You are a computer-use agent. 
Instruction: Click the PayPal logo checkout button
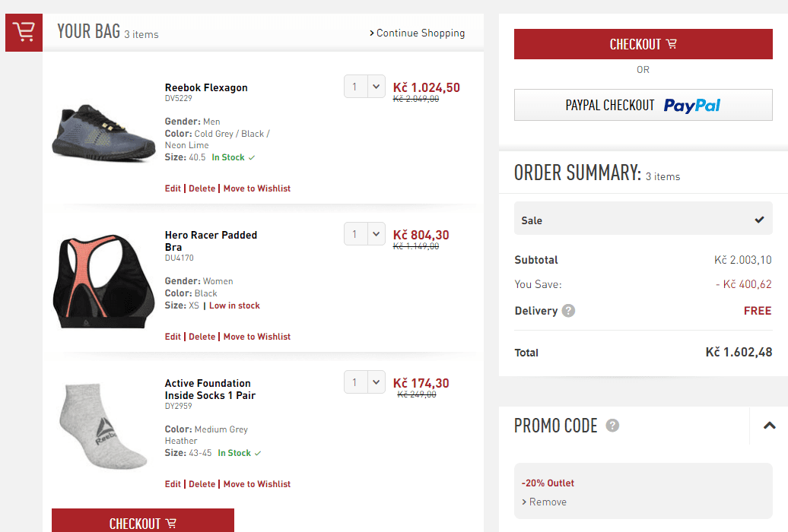[x=643, y=105]
